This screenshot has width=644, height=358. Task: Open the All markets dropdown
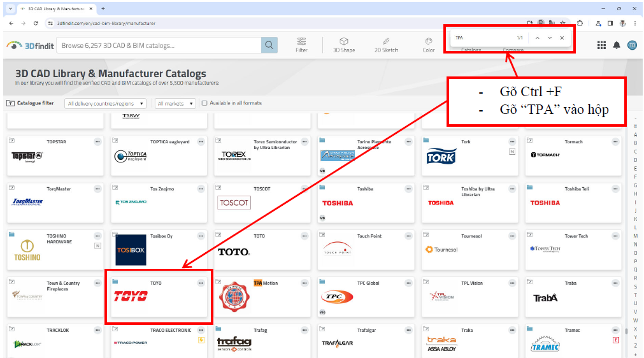click(x=175, y=103)
